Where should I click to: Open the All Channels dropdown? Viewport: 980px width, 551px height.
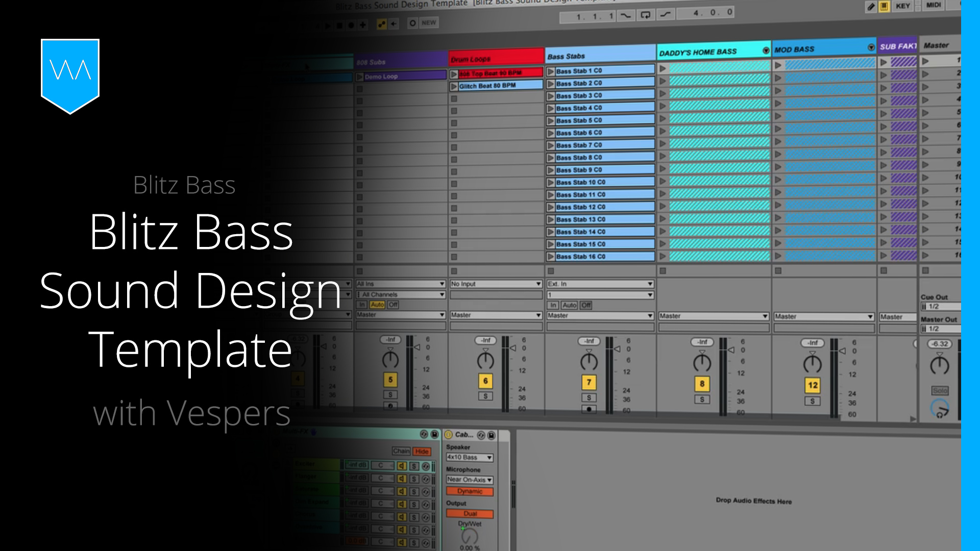click(401, 294)
